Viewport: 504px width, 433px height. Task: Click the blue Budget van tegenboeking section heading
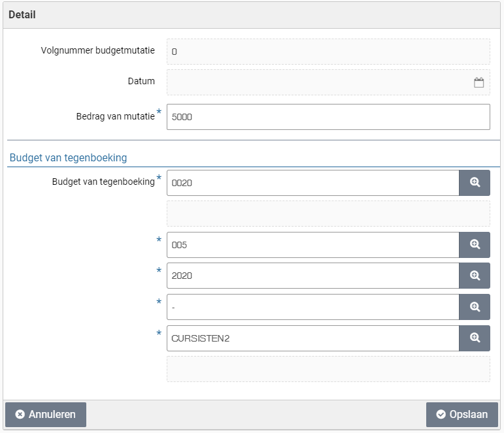[x=68, y=157]
